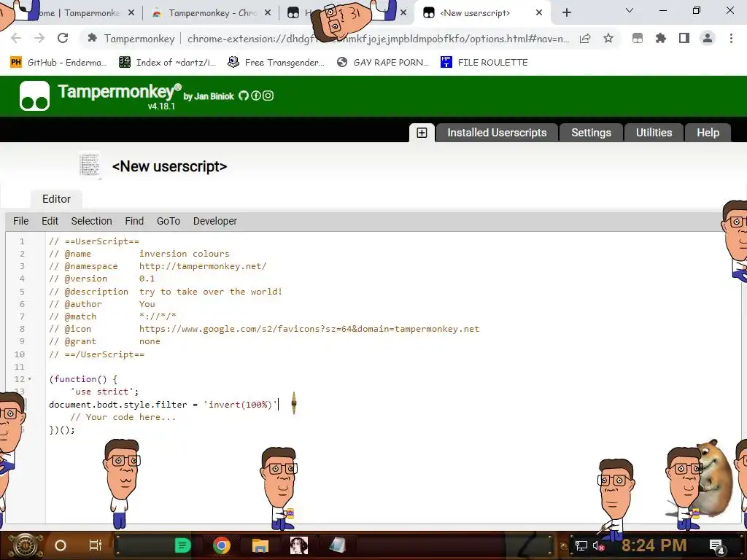Open the File menu in editor
747x560 pixels.
pos(21,221)
